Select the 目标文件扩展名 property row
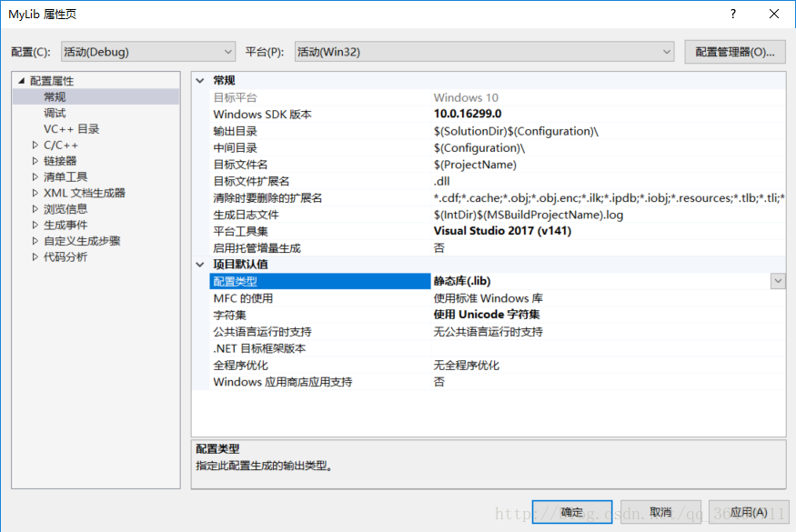Viewport: 796px width, 532px height. 498,181
